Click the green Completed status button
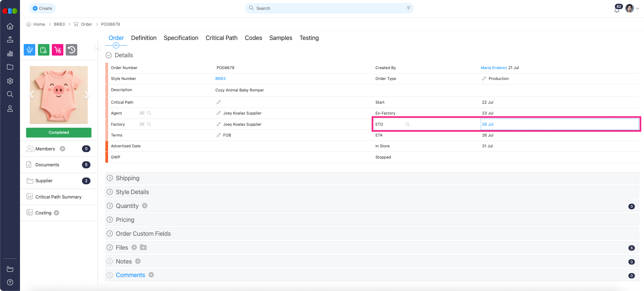Screen dimensions: 644x291 point(59,132)
